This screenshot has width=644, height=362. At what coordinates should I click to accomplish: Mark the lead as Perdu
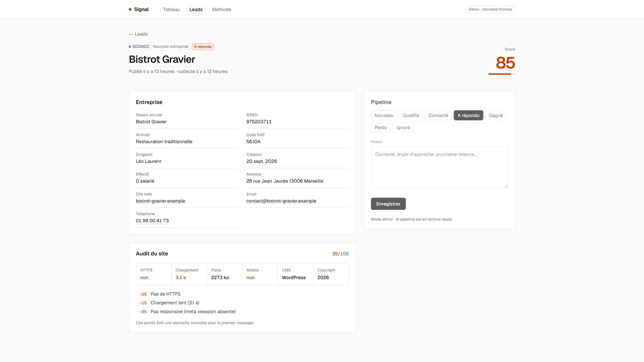point(381,128)
